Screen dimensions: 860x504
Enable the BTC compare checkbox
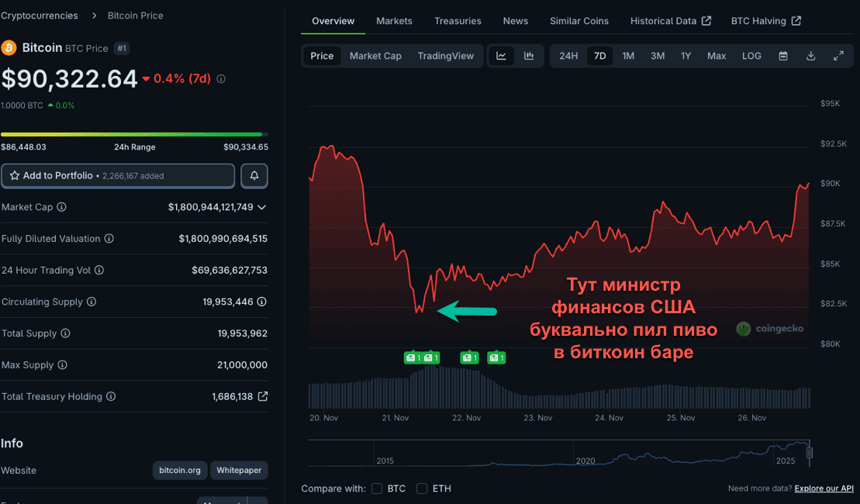pyautogui.click(x=377, y=488)
